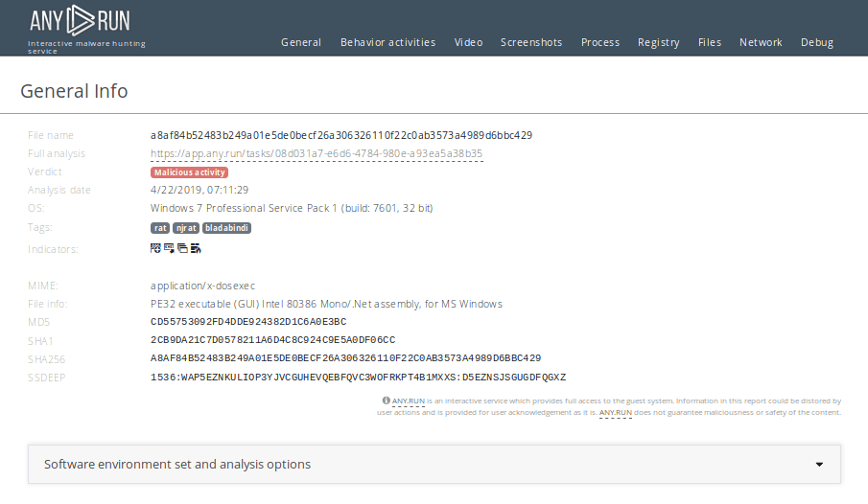The height and width of the screenshot is (504, 868).
Task: Open the full analysis app.any.run task link
Action: [317, 153]
